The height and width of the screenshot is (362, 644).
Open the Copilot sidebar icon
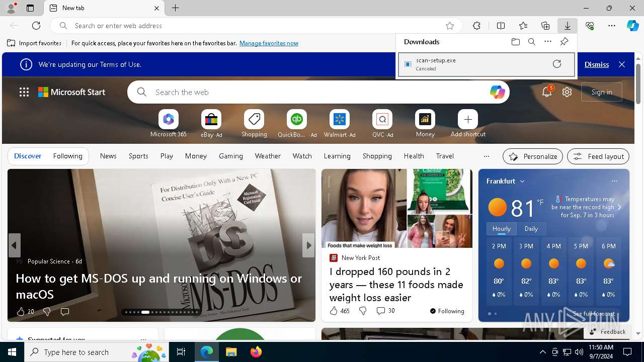[632, 26]
